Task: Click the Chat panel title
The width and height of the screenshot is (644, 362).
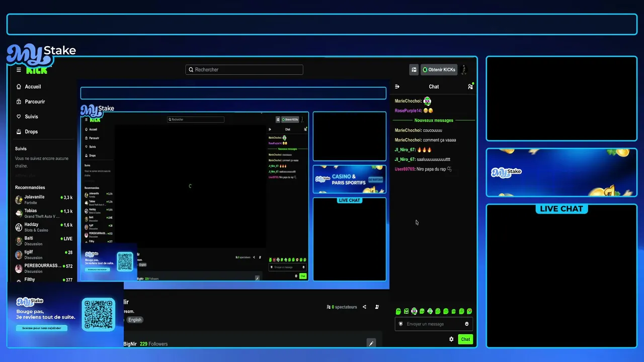Action: coord(434,86)
